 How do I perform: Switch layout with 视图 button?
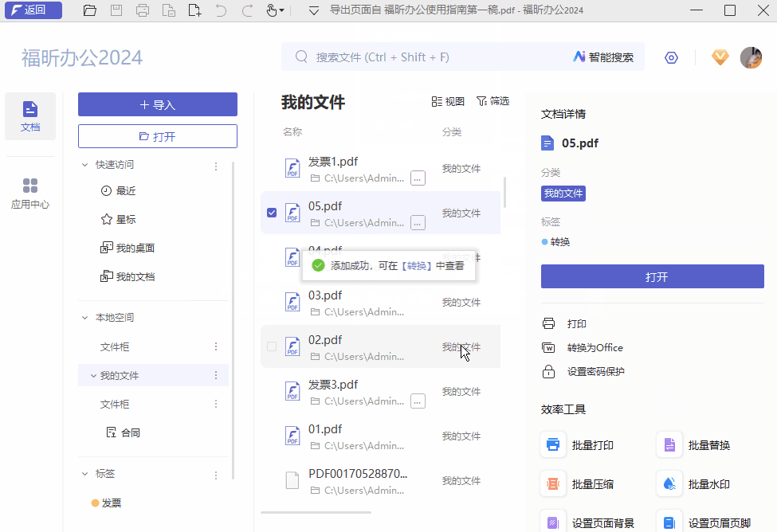pos(448,102)
